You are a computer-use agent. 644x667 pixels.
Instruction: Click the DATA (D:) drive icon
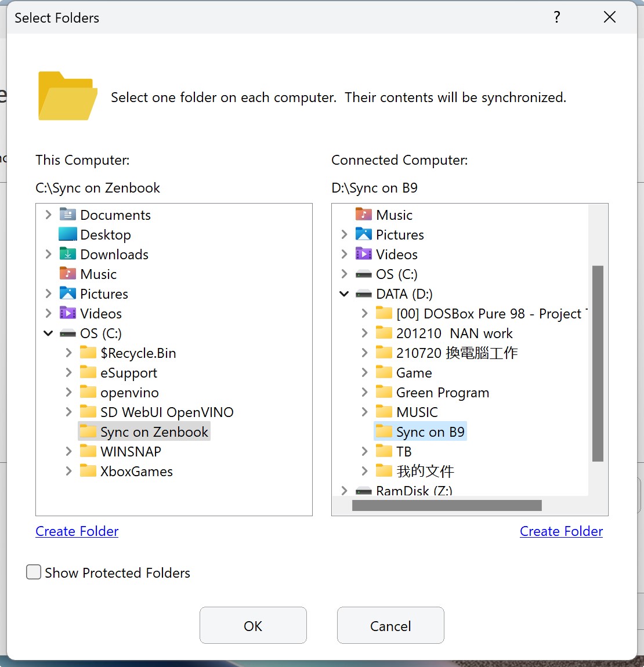click(364, 294)
